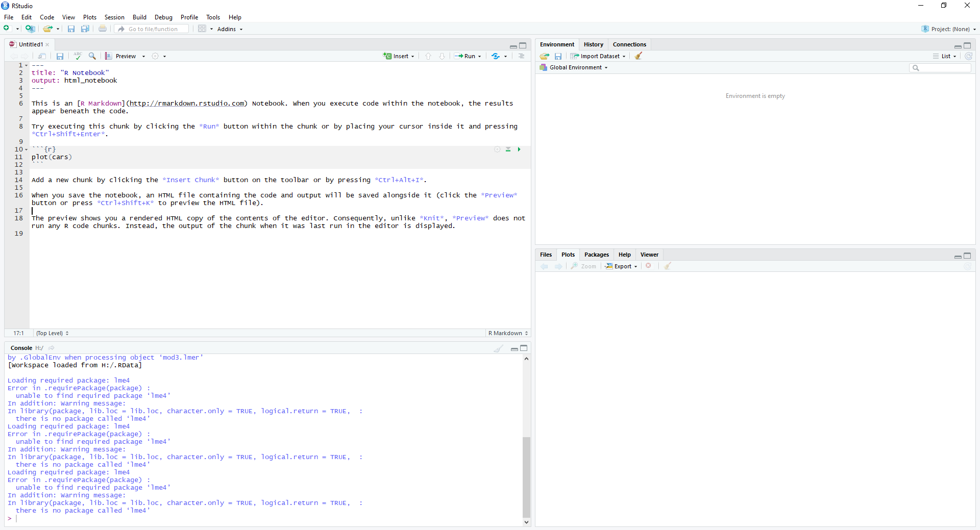The height and width of the screenshot is (530, 980).
Task: Minimize the Console pane
Action: (514, 349)
